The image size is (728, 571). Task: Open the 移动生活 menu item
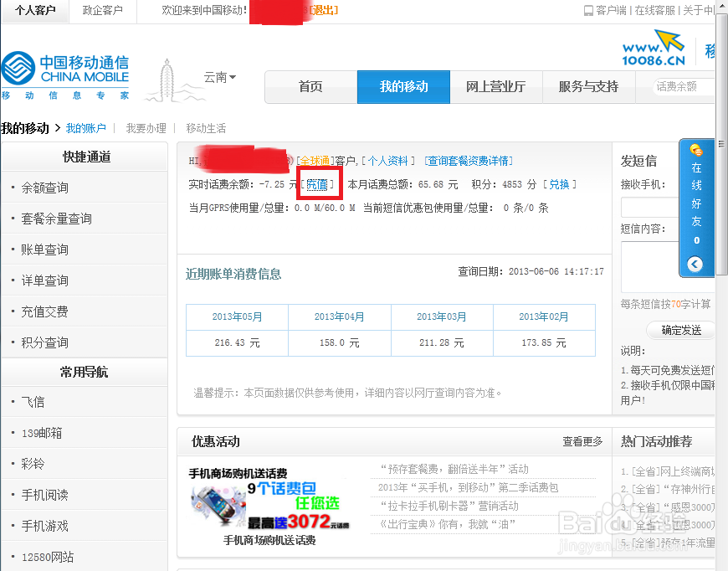point(204,128)
